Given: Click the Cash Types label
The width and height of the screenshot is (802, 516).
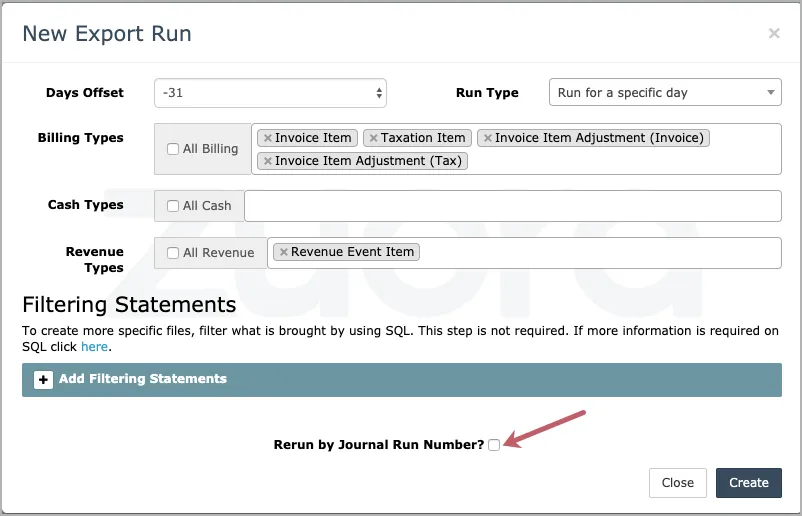Looking at the screenshot, I should (x=85, y=205).
